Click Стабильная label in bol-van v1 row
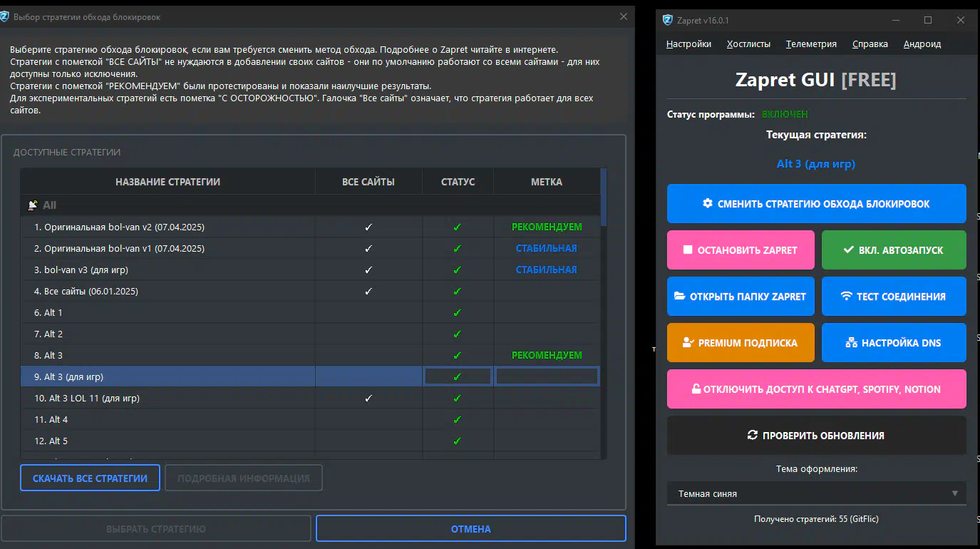980x549 pixels. coord(547,248)
